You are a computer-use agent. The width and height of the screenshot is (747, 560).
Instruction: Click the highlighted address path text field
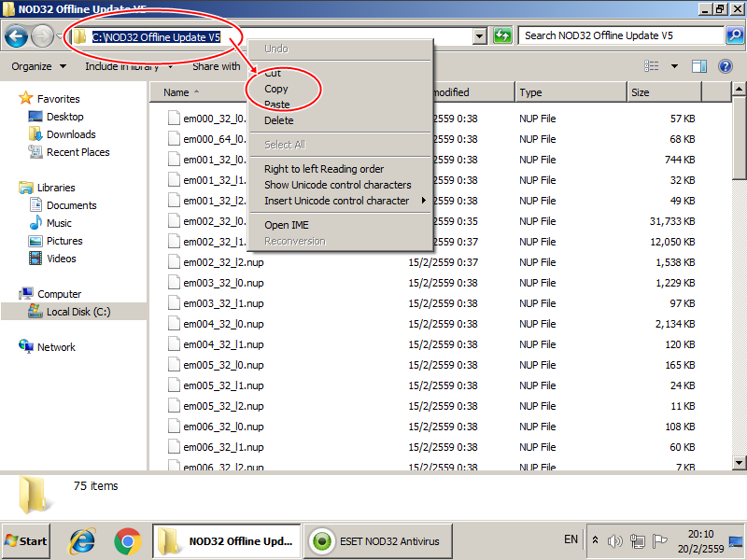click(156, 36)
